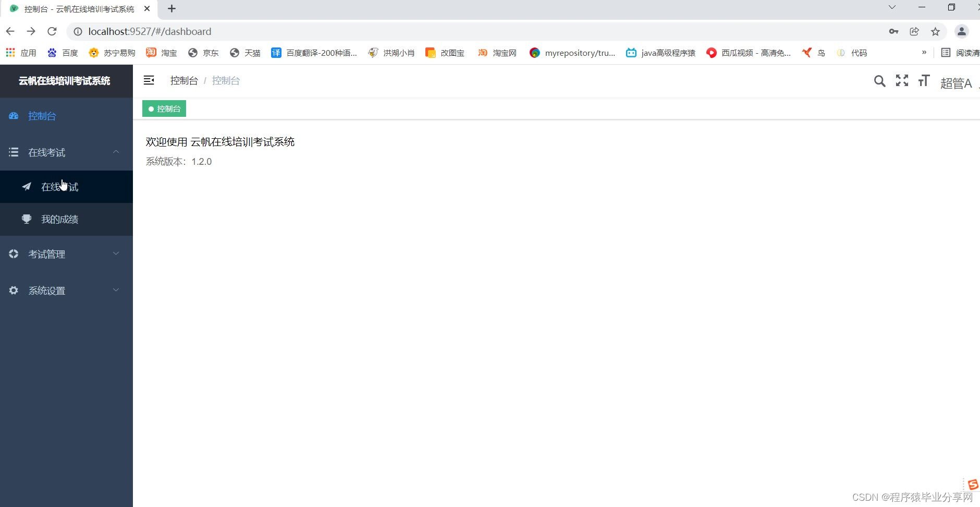Open the saved passwords key icon
Viewport: 980px width, 507px height.
coord(893,31)
